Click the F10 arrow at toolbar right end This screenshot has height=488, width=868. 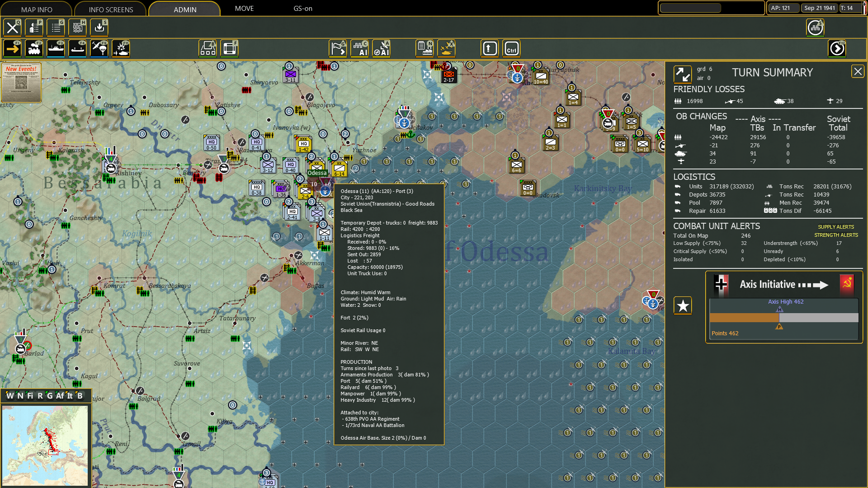[837, 48]
